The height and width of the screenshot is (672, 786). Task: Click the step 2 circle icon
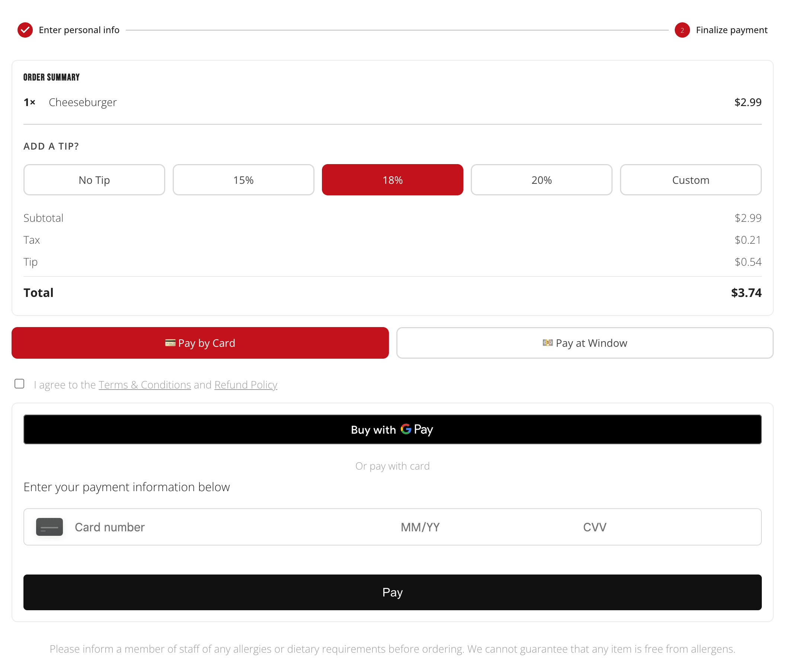682,30
